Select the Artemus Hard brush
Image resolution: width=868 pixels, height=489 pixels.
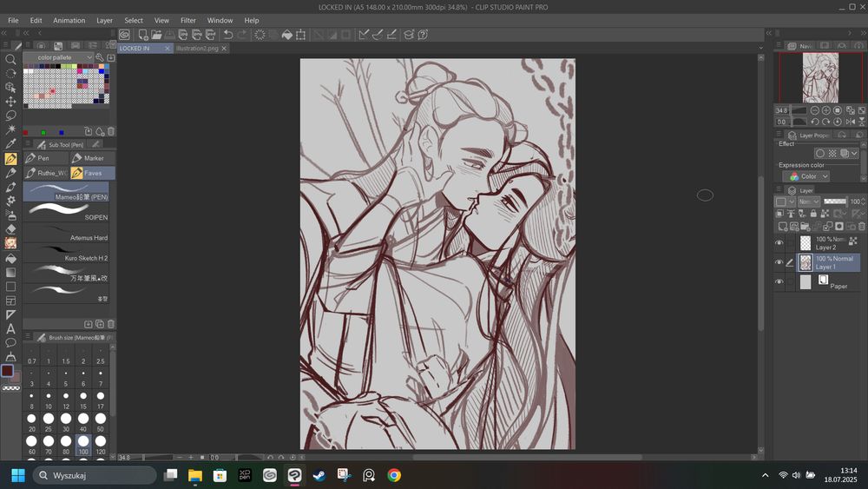click(x=67, y=233)
